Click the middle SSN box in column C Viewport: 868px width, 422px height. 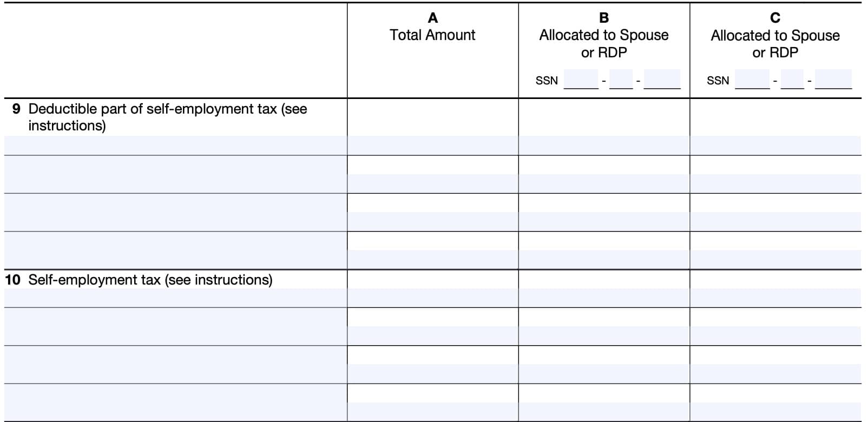pos(792,80)
